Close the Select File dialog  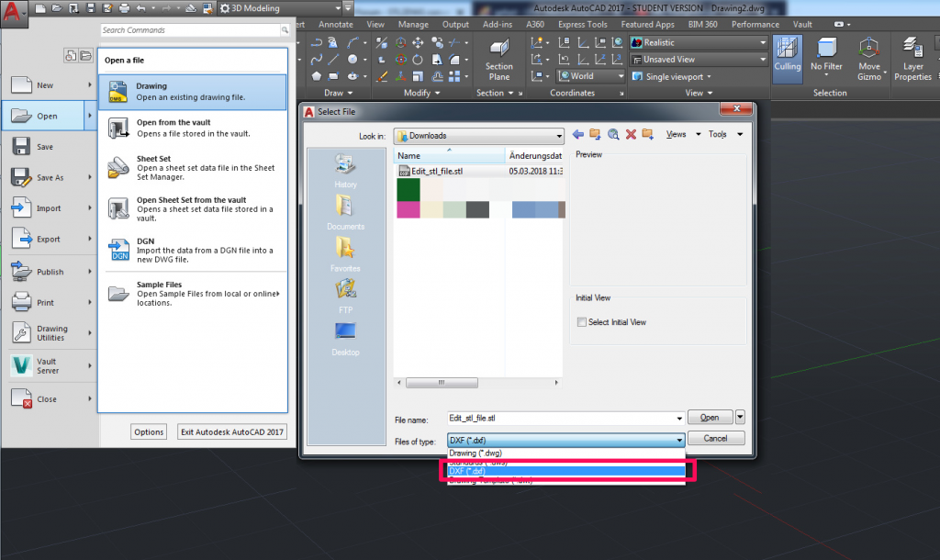pyautogui.click(x=737, y=108)
